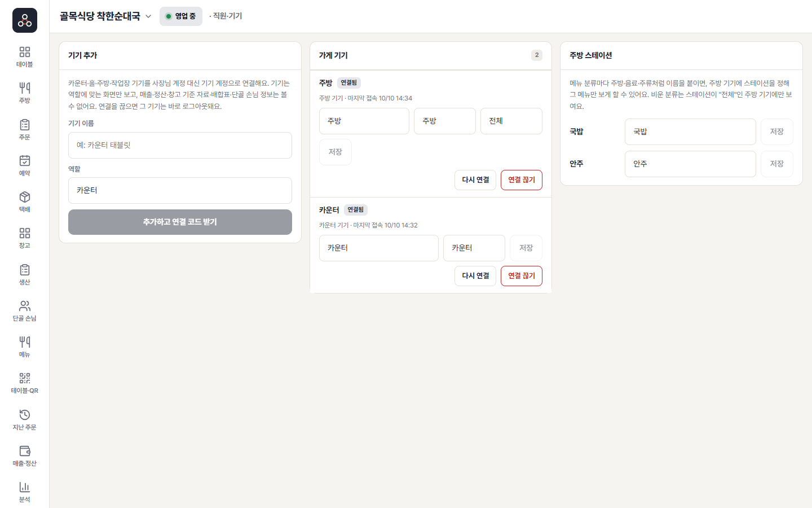Click 저장 in the 안주 row

click(x=777, y=164)
